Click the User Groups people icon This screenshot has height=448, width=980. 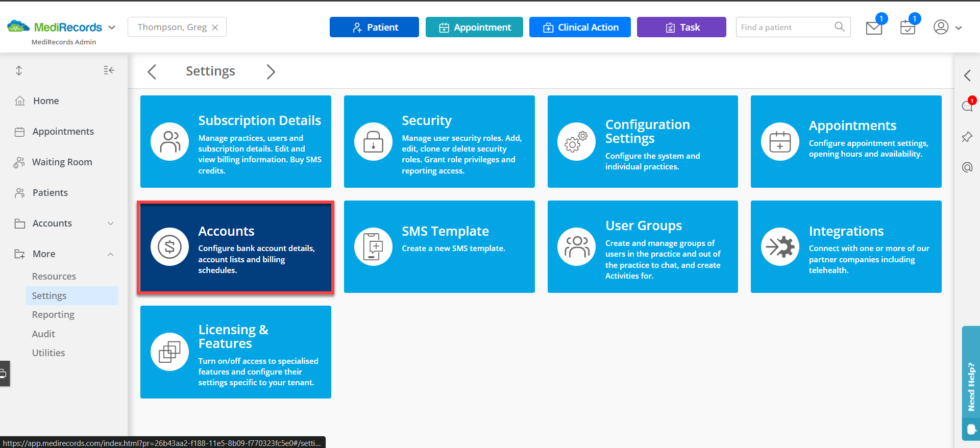(x=577, y=247)
